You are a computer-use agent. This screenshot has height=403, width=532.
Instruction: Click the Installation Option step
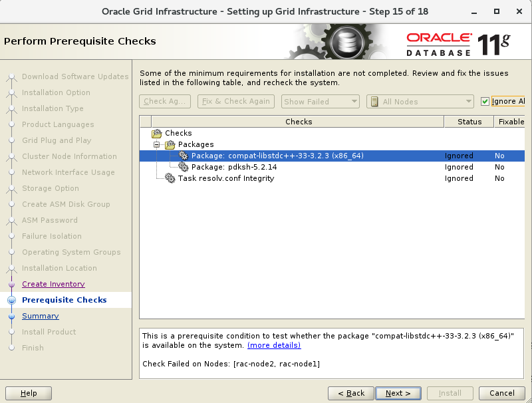click(x=56, y=92)
